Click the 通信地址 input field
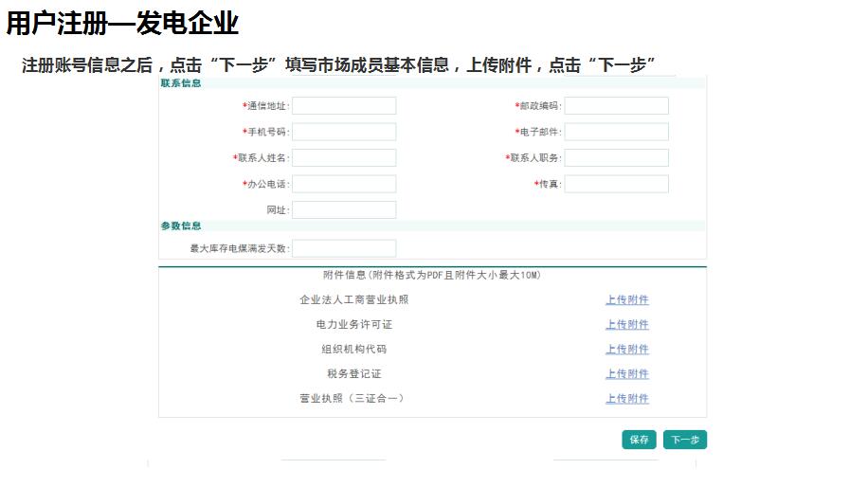Viewport: 868px width, 487px height. (344, 106)
